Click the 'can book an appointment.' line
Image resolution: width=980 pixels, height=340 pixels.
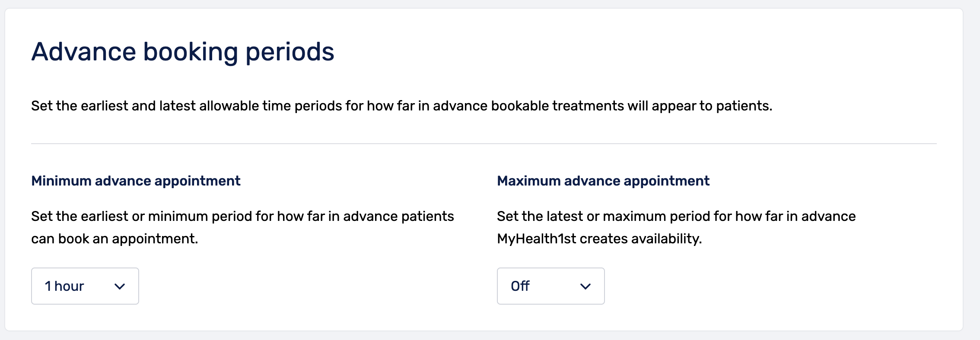coord(115,239)
